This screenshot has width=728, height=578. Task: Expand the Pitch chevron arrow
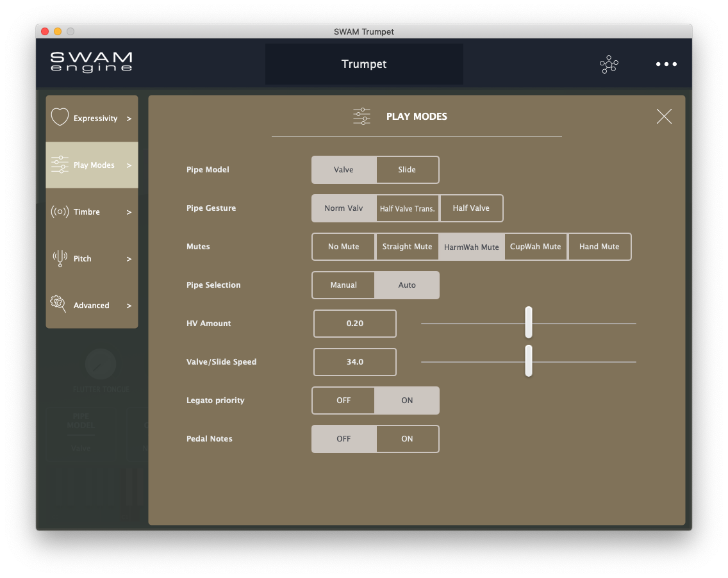pyautogui.click(x=129, y=259)
